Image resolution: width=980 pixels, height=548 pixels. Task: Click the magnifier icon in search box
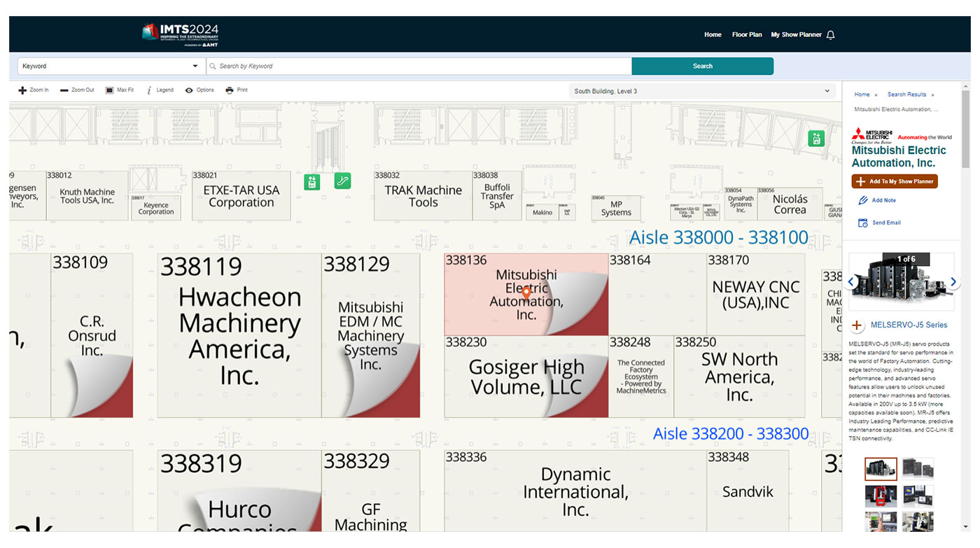pyautogui.click(x=213, y=66)
